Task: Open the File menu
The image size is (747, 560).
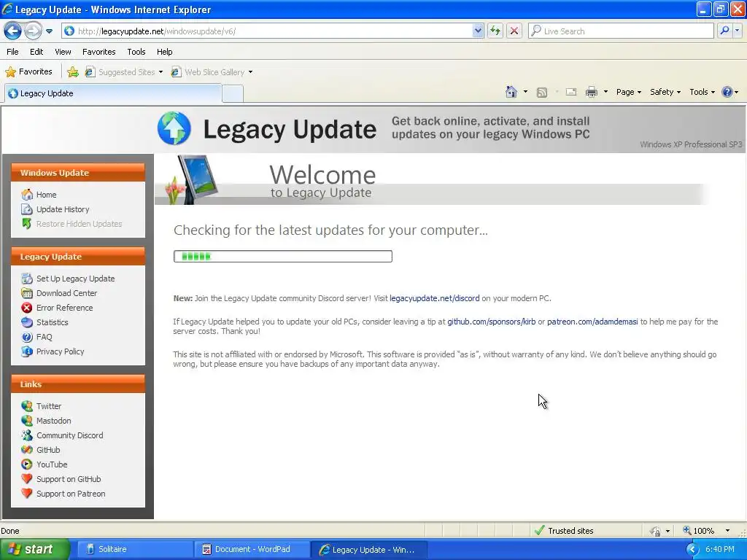Action: point(12,52)
